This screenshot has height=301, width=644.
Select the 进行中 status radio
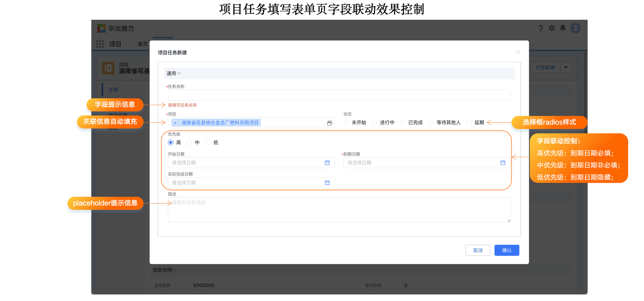[x=374, y=122]
